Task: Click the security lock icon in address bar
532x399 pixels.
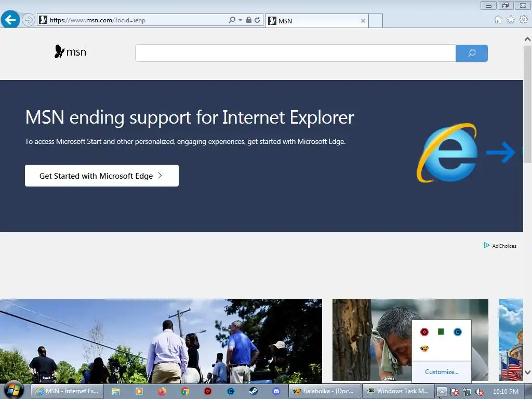Action: coord(249,20)
